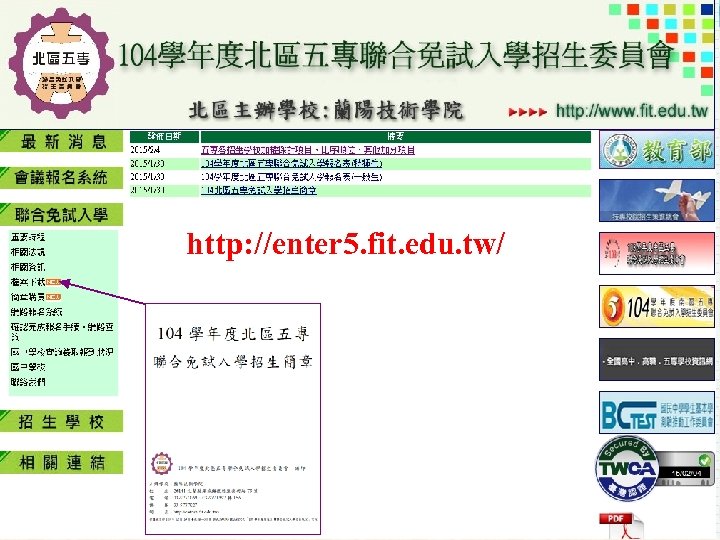Open 網路報名系統 in the sidebar submenu
Viewport: 720px width, 540px height.
click(x=36, y=312)
